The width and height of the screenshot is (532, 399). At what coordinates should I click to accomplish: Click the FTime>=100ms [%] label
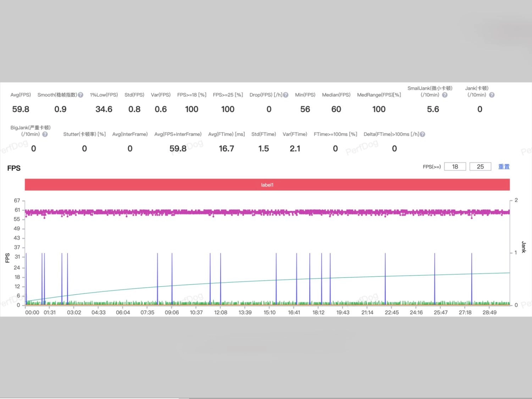[335, 134]
